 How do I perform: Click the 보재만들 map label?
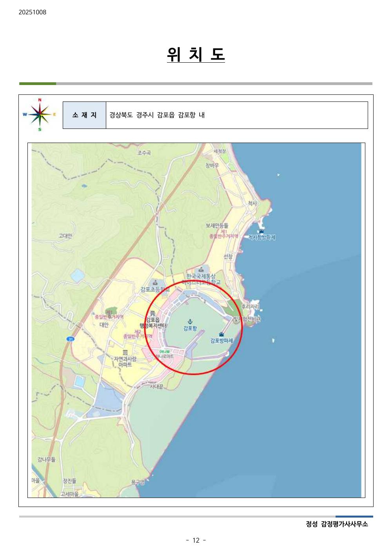217,226
